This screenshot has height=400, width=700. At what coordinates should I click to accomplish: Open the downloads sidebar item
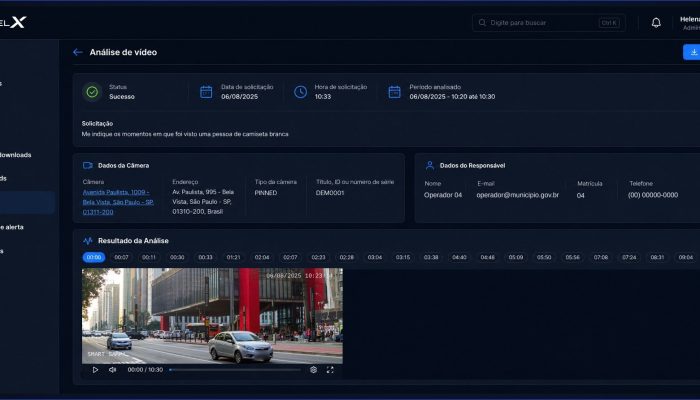[16, 155]
